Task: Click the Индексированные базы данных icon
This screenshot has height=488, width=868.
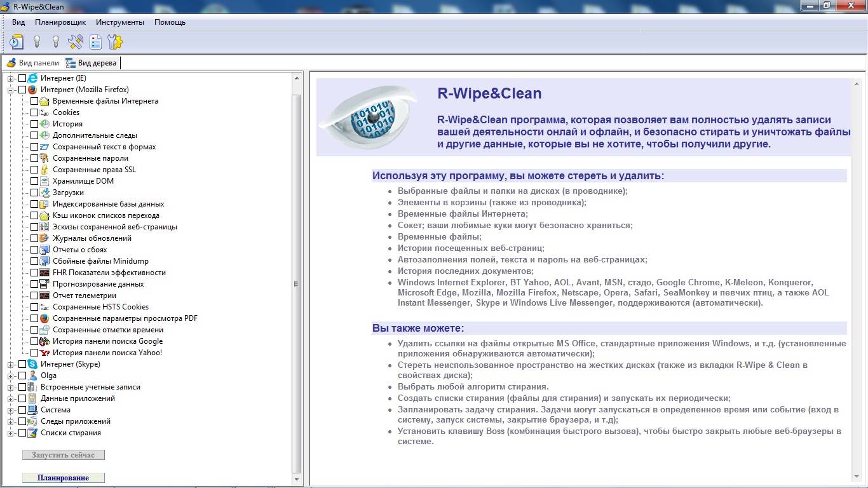Action: pyautogui.click(x=44, y=204)
